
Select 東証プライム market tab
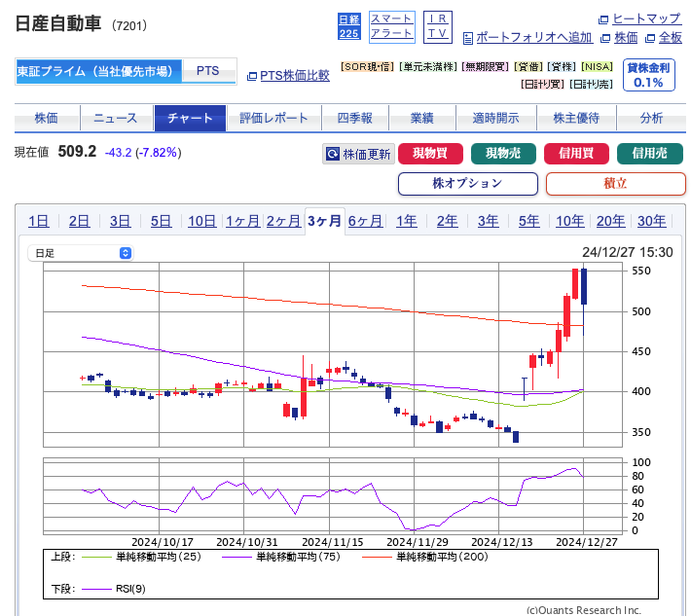98,71
